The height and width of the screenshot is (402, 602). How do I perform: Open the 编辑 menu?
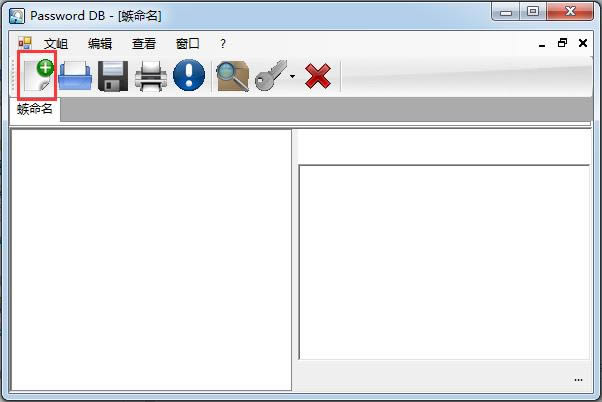tap(100, 44)
